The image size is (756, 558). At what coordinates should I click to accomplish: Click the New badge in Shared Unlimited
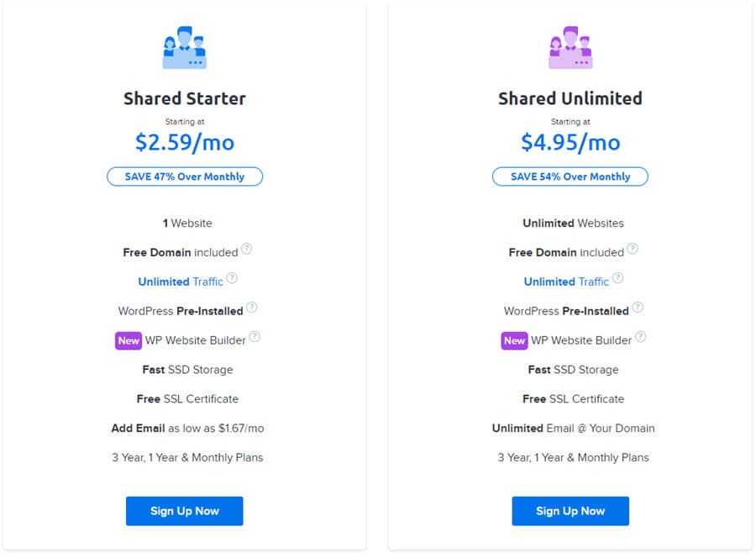point(514,340)
